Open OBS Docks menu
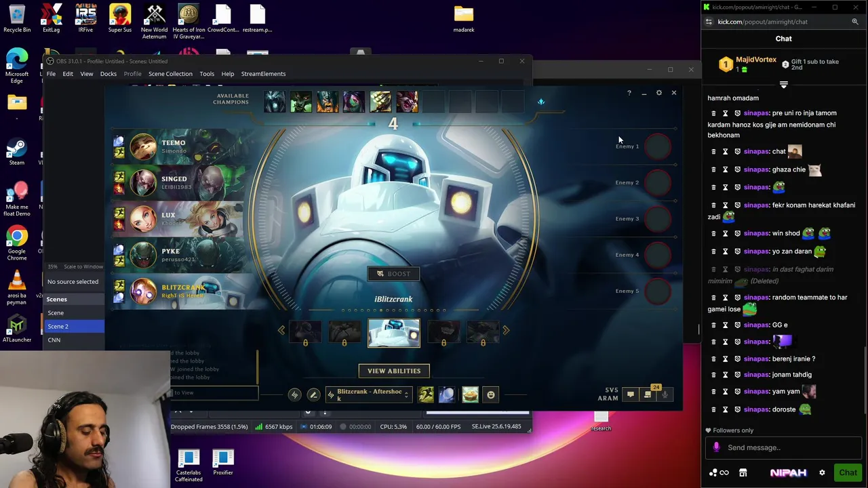The image size is (868, 488). click(x=108, y=74)
